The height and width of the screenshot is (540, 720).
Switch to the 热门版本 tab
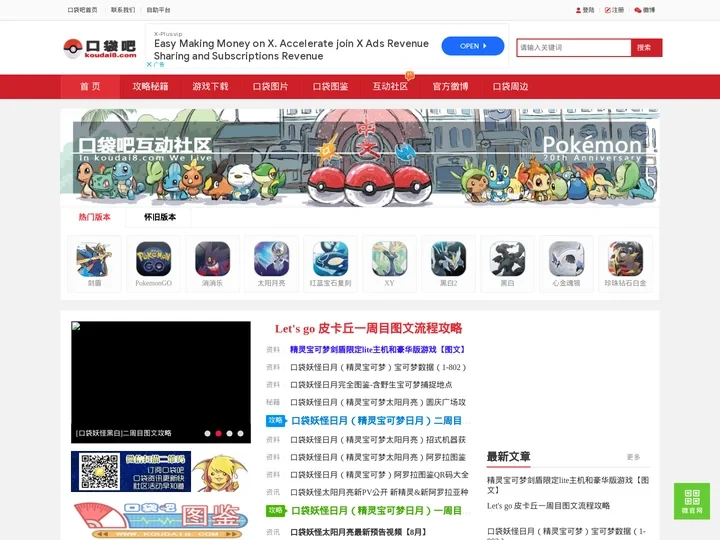(x=94, y=217)
